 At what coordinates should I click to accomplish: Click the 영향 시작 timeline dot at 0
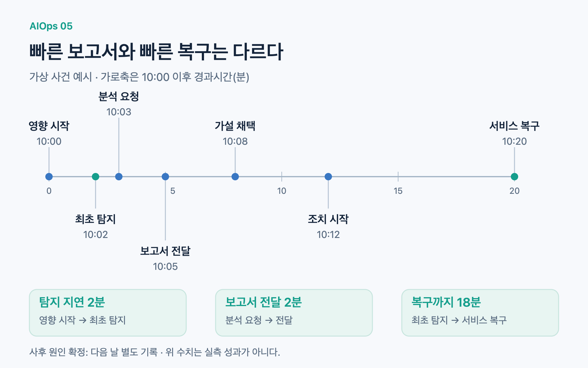coord(49,177)
